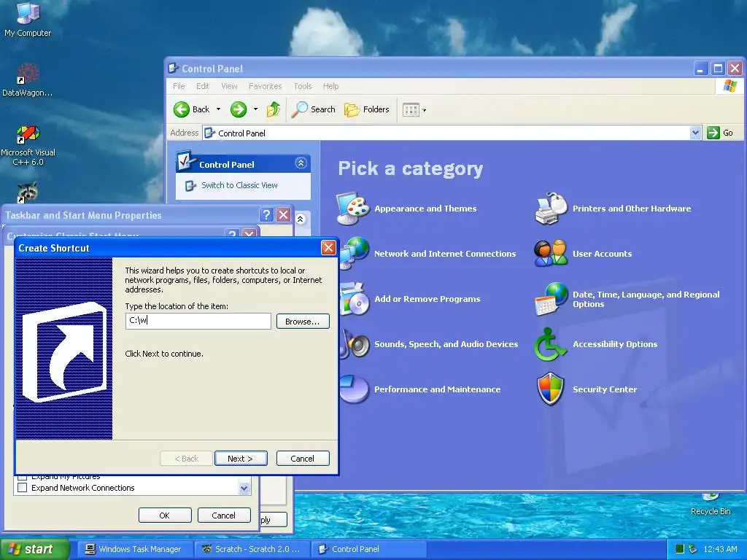
Task: Open the User Accounts icon
Action: 551,253
